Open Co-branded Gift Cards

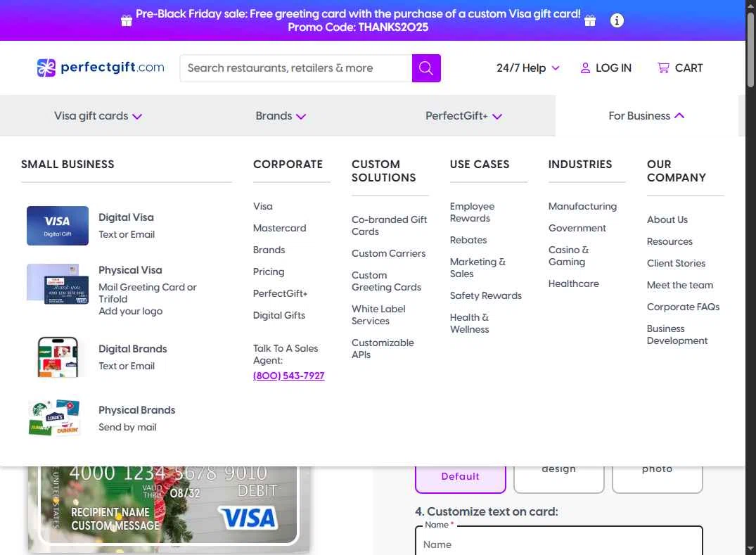(389, 226)
